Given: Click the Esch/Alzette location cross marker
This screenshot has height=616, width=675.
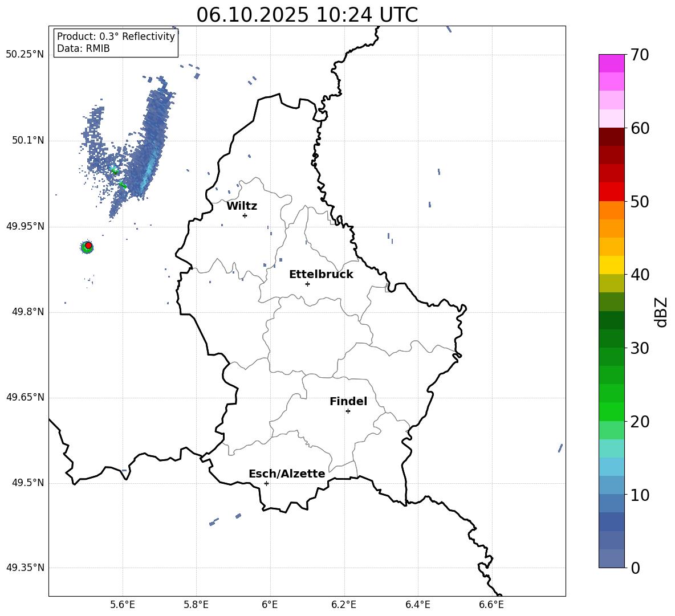Looking at the screenshot, I should coord(266,483).
